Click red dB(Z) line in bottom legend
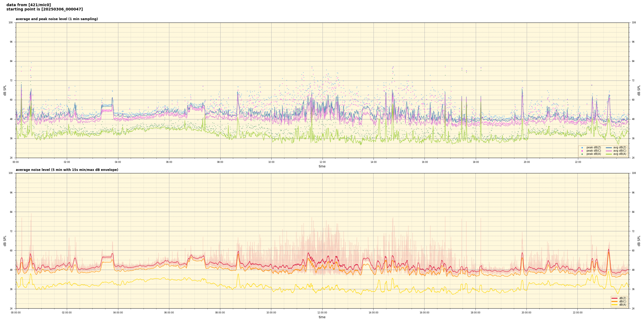Image resolution: width=644 pixels, height=322 pixels. click(x=614, y=298)
